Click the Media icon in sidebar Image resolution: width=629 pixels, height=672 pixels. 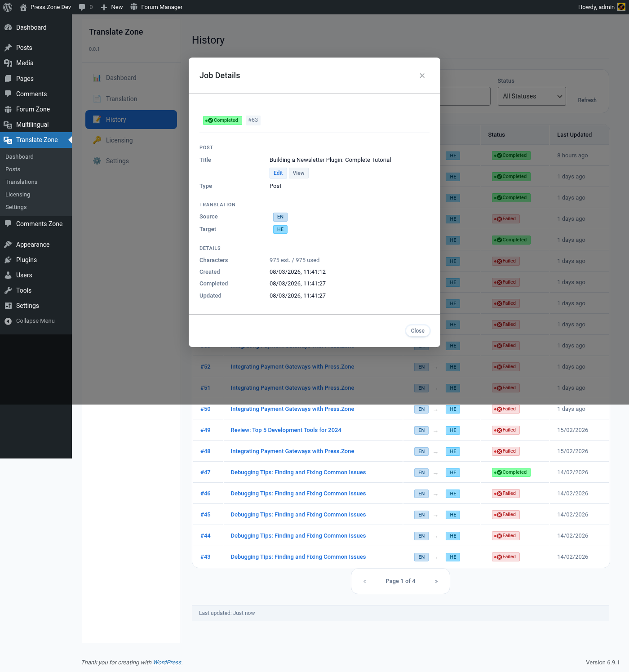[8, 63]
